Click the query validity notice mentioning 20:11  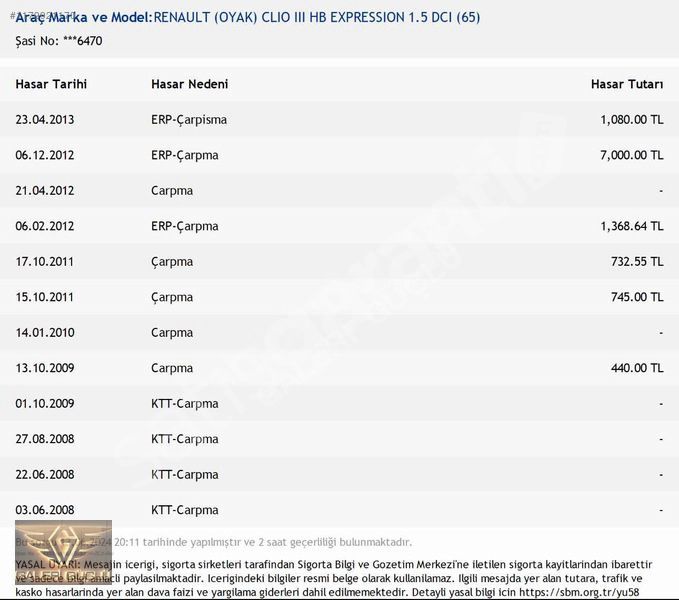click(x=213, y=542)
